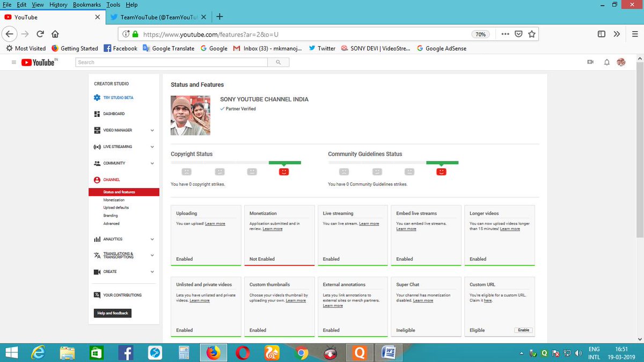
Task: Open the Tools menu
Action: pyautogui.click(x=113, y=5)
